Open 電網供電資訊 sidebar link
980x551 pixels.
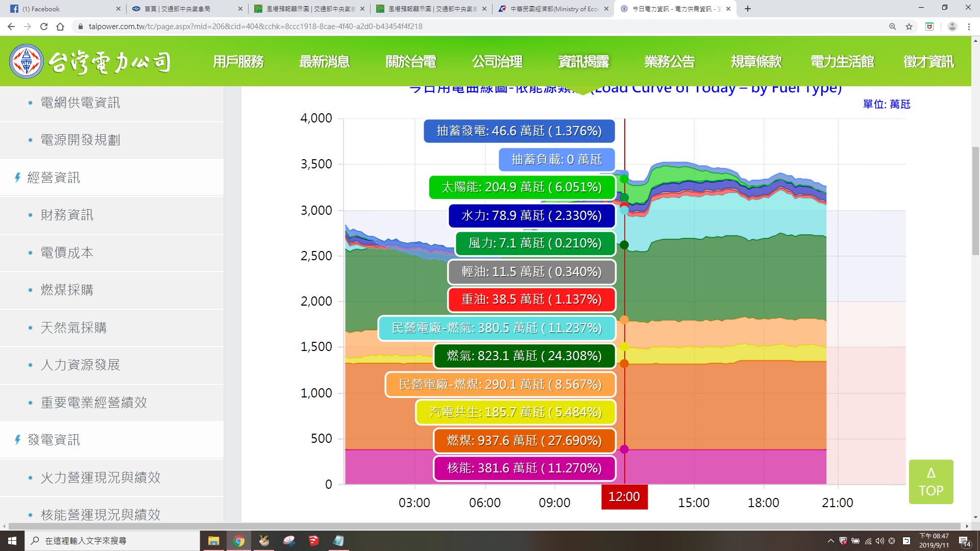coord(80,103)
